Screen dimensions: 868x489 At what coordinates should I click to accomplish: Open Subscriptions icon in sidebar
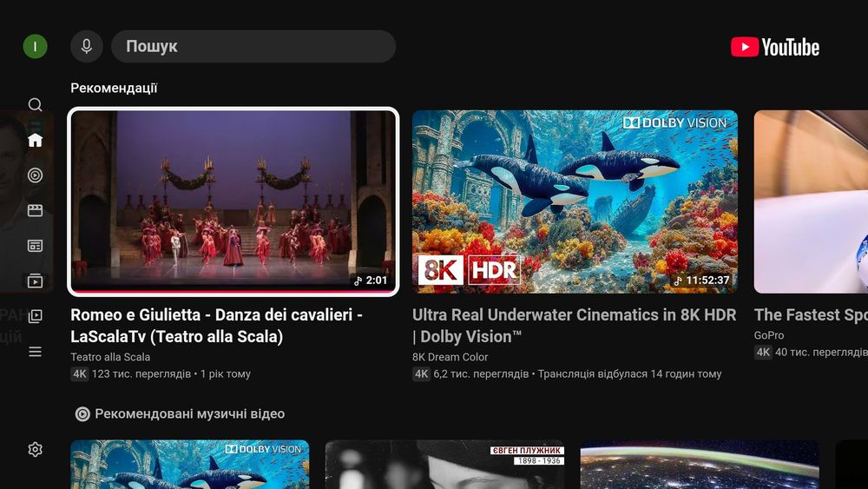coord(35,281)
